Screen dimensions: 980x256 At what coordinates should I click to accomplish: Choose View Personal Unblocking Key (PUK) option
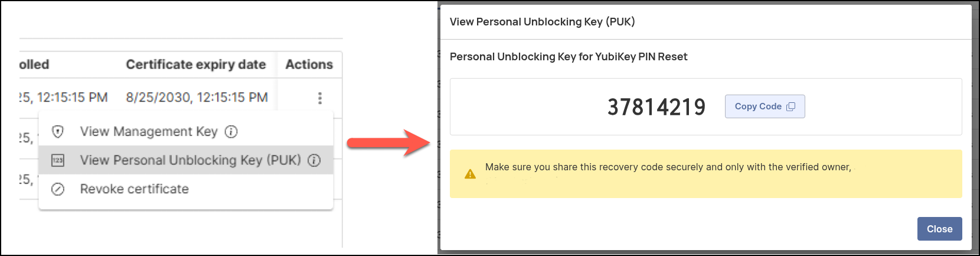[x=190, y=160]
